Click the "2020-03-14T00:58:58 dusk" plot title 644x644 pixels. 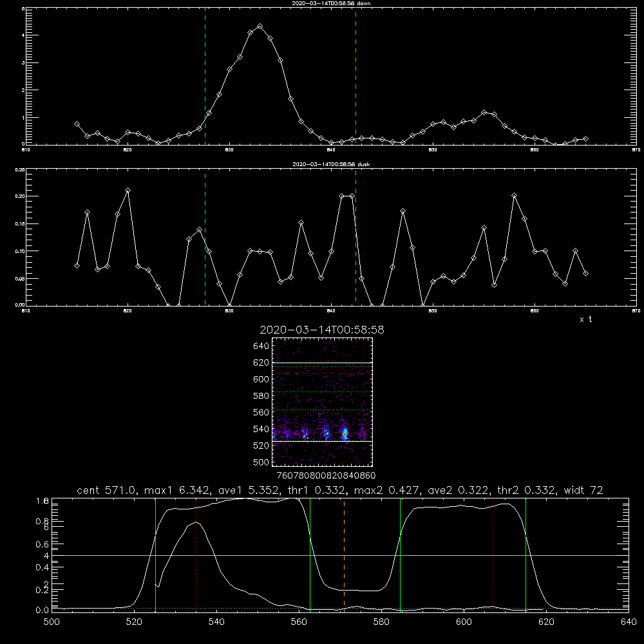coord(331,164)
